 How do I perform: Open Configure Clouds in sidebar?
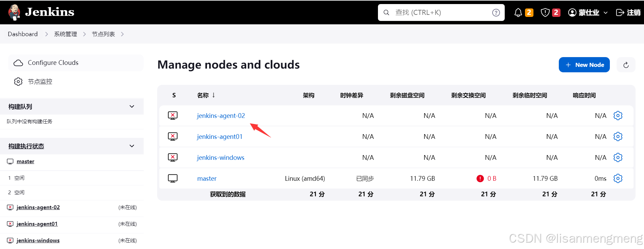pos(76,63)
